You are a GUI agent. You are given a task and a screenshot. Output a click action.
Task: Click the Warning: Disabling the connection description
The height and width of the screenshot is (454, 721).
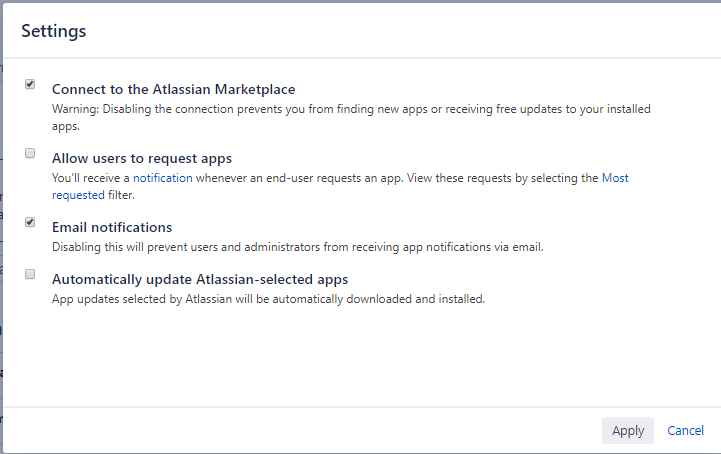(351, 117)
